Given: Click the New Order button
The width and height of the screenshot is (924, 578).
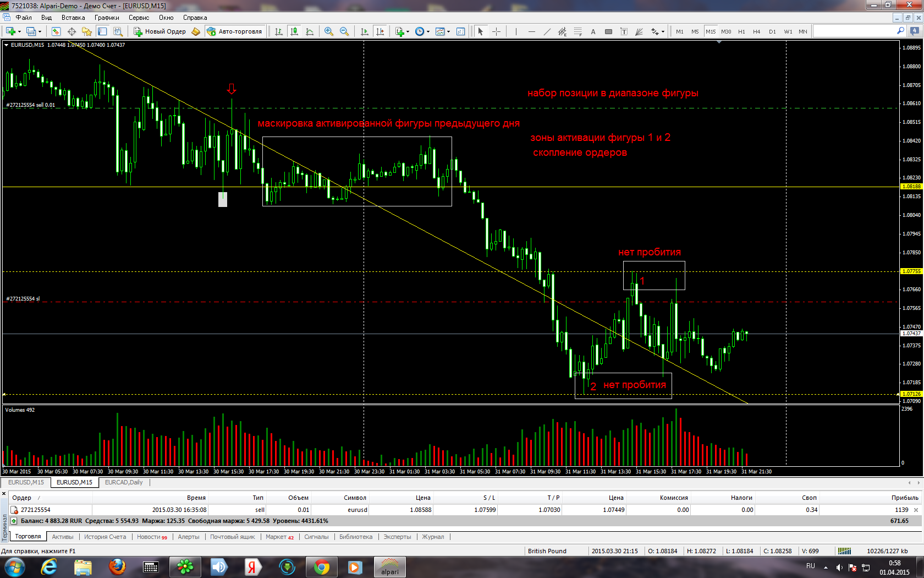Looking at the screenshot, I should 159,31.
